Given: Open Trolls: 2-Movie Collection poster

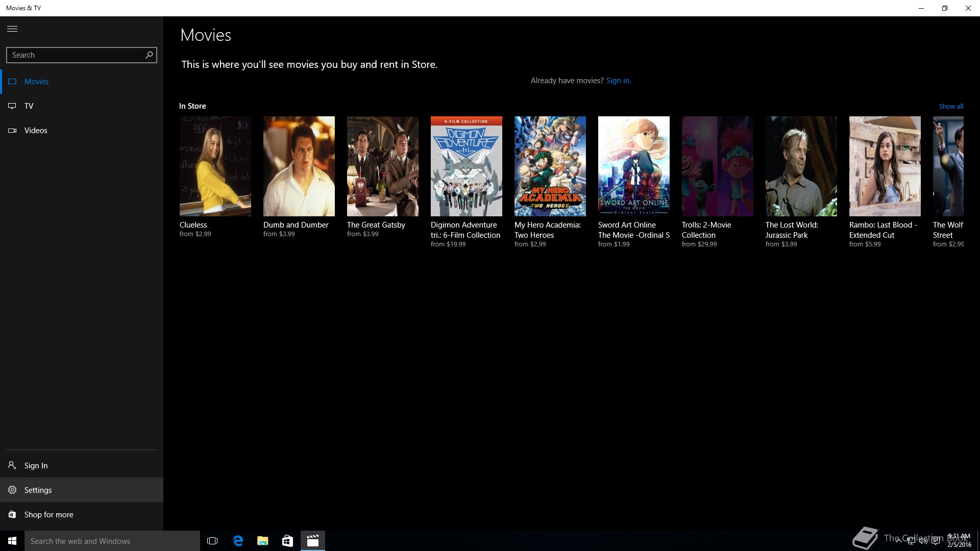Looking at the screenshot, I should pos(718,166).
